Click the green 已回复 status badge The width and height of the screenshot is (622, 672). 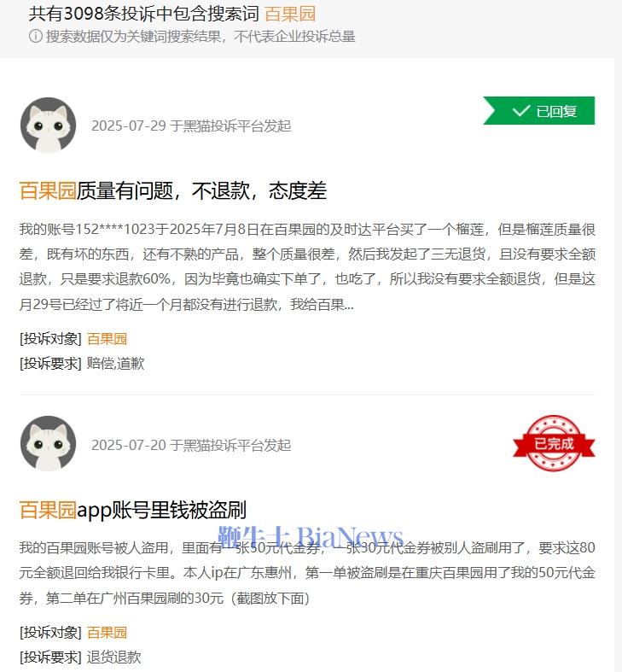(539, 110)
